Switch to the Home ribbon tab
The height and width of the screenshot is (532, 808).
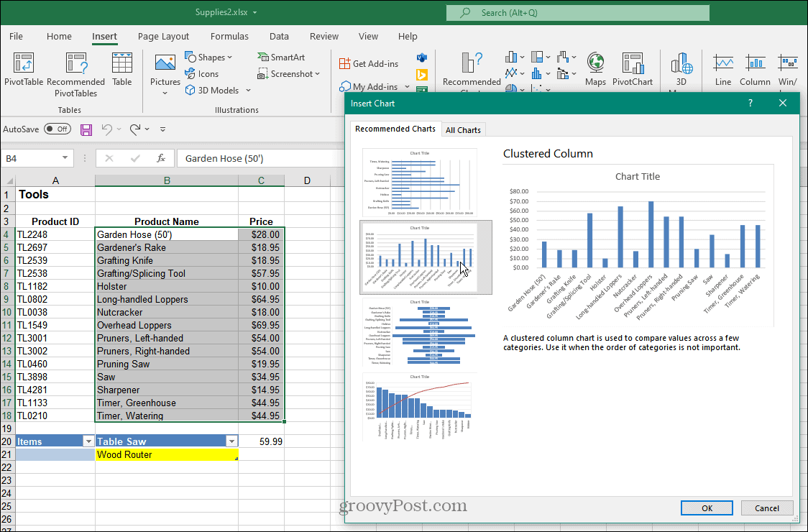coord(59,36)
